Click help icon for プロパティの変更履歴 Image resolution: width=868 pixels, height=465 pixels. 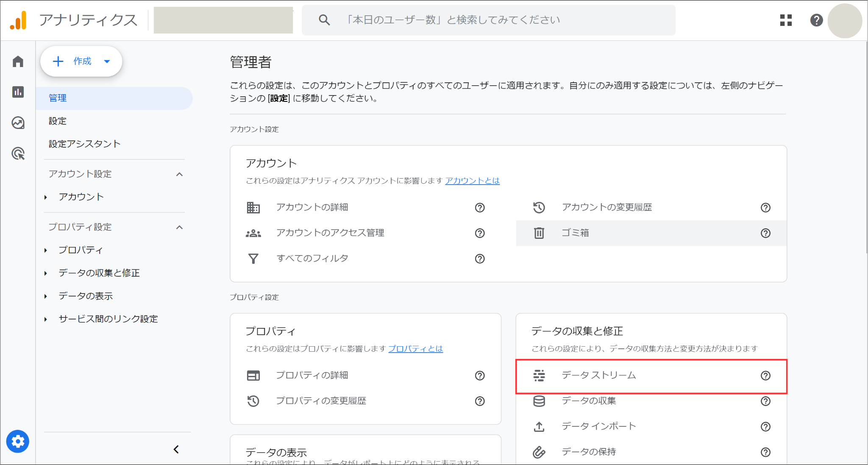(480, 401)
